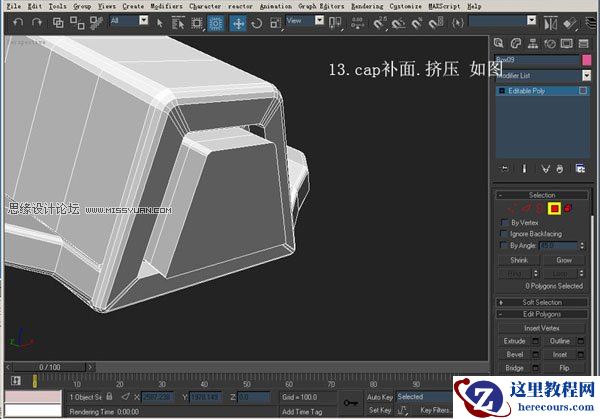Click the Undo arrow icon
The width and height of the screenshot is (600, 419).
[18, 23]
